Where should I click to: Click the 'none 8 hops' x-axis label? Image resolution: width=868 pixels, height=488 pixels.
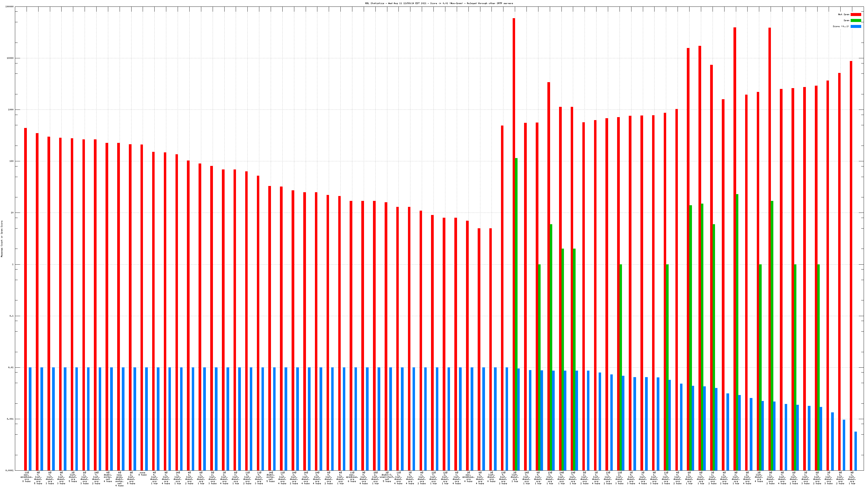pos(142,474)
